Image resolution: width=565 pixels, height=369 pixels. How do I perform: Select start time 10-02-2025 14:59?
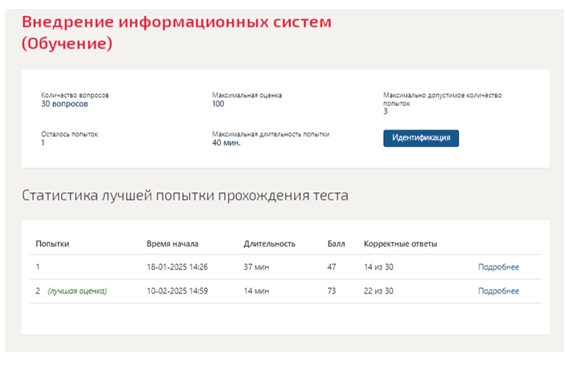click(x=177, y=291)
